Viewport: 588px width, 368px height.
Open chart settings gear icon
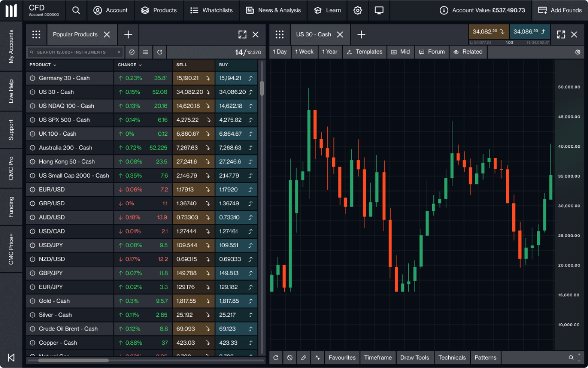pos(578,52)
